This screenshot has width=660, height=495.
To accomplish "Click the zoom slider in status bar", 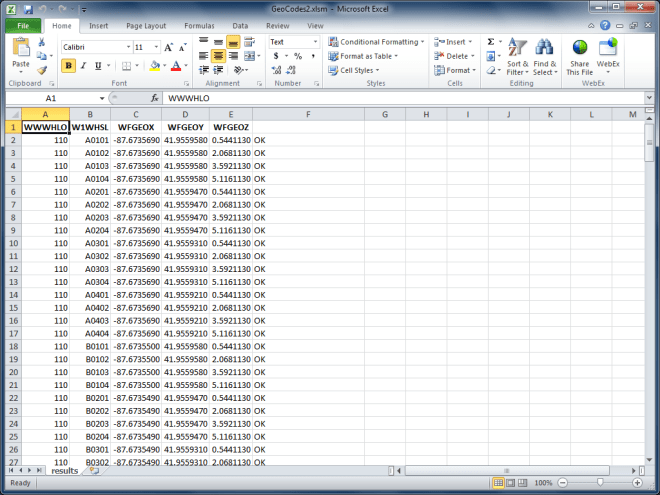I will click(x=601, y=483).
